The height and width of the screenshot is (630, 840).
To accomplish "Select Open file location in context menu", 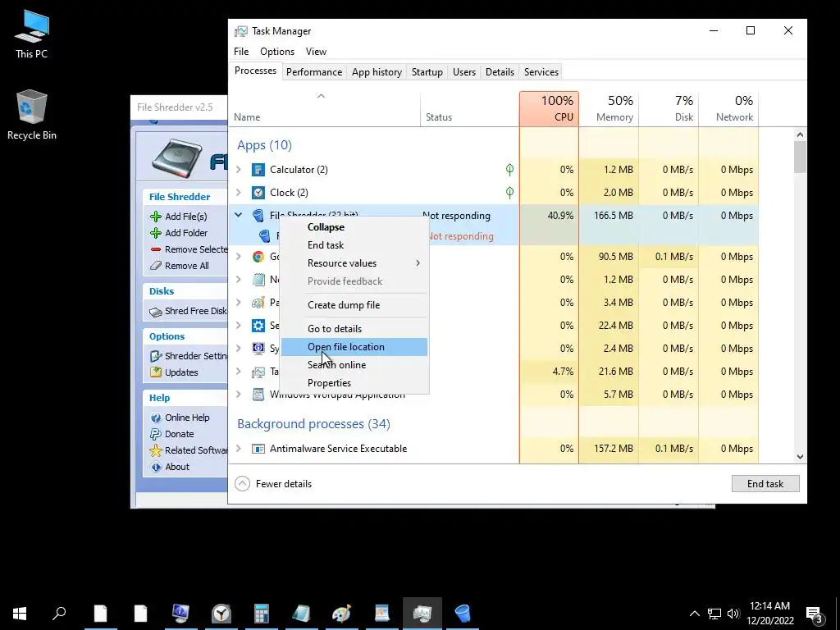I will pyautogui.click(x=354, y=347).
